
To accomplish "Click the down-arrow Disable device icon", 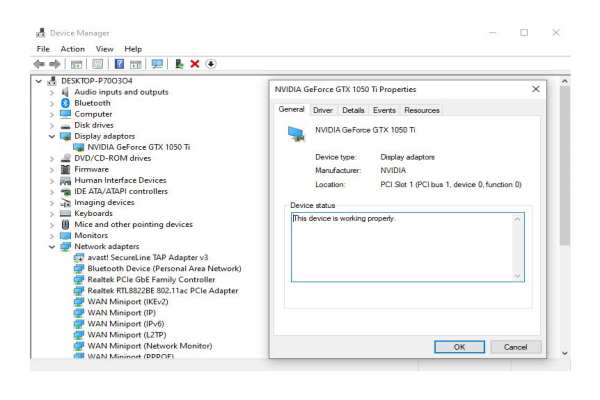I will pos(211,64).
